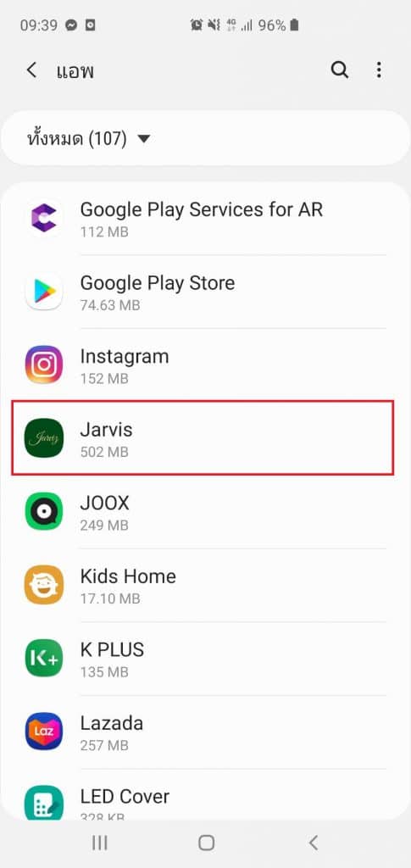
Task: Click the dropdown arrow beside ทั้งหมด (107)
Action: (x=144, y=138)
